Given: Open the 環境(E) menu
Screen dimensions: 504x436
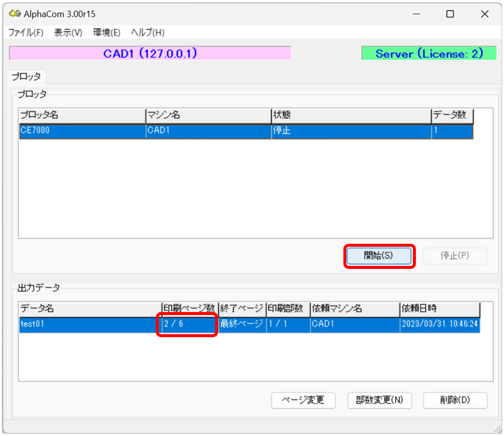Looking at the screenshot, I should coord(107,32).
